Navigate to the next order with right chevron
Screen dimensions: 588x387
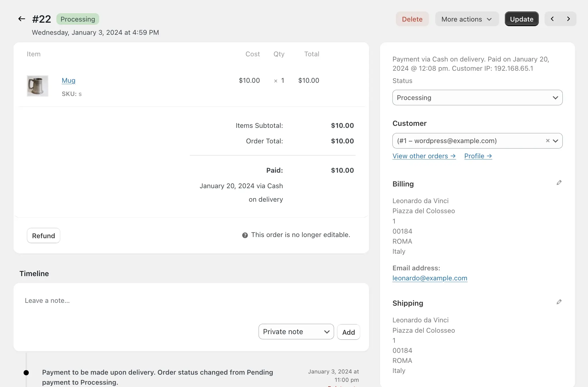(x=568, y=19)
